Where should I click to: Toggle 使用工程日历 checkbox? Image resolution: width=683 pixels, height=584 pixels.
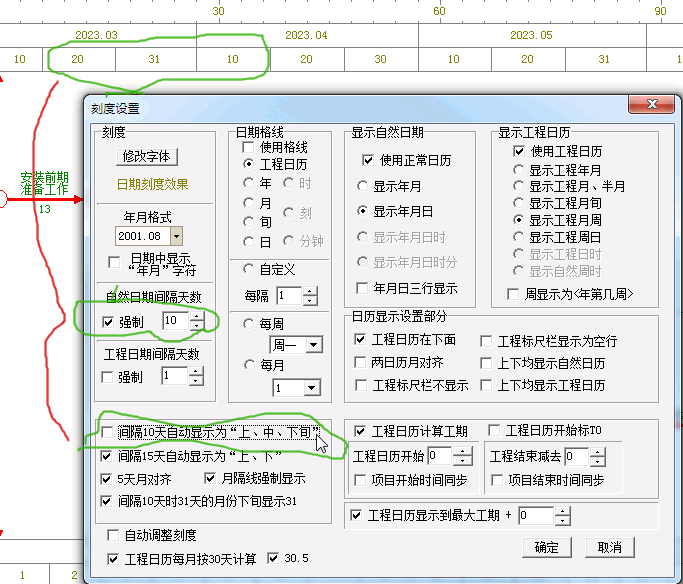click(x=518, y=151)
